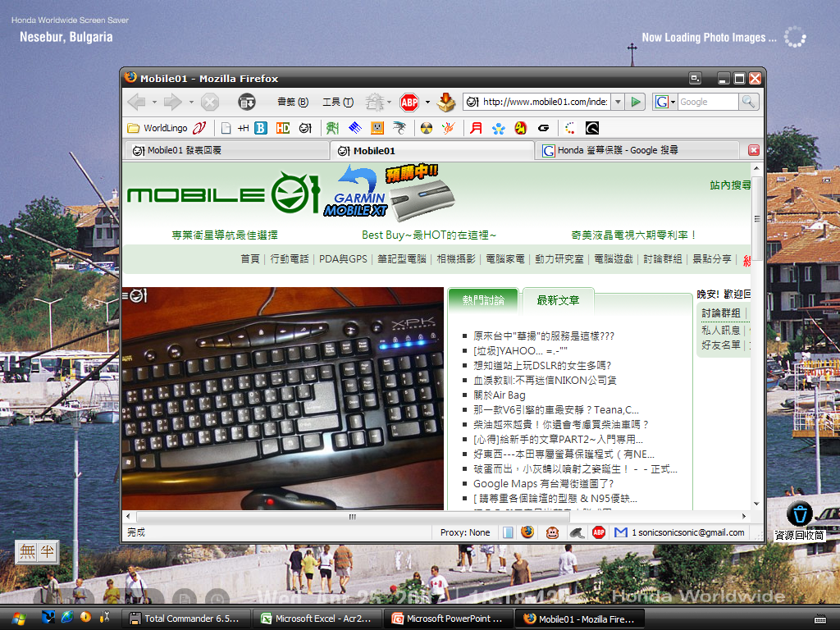The image size is (840, 630).
Task: Click the download box arrow icon
Action: point(445,102)
